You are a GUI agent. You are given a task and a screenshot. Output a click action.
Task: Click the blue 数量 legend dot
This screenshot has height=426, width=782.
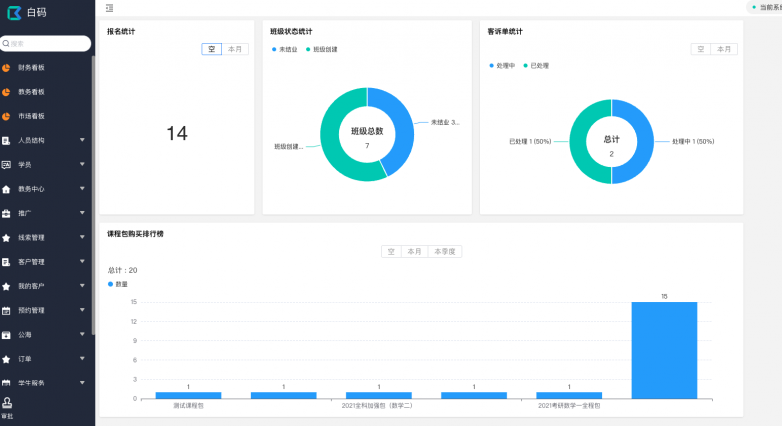point(110,284)
